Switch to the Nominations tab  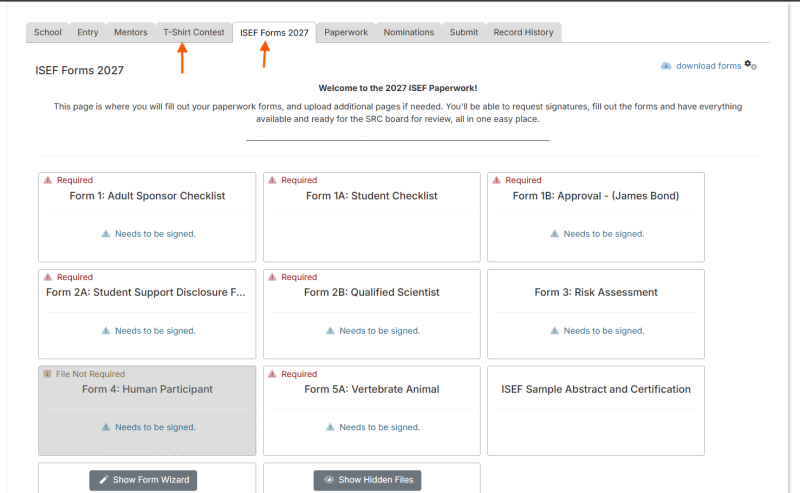point(409,32)
